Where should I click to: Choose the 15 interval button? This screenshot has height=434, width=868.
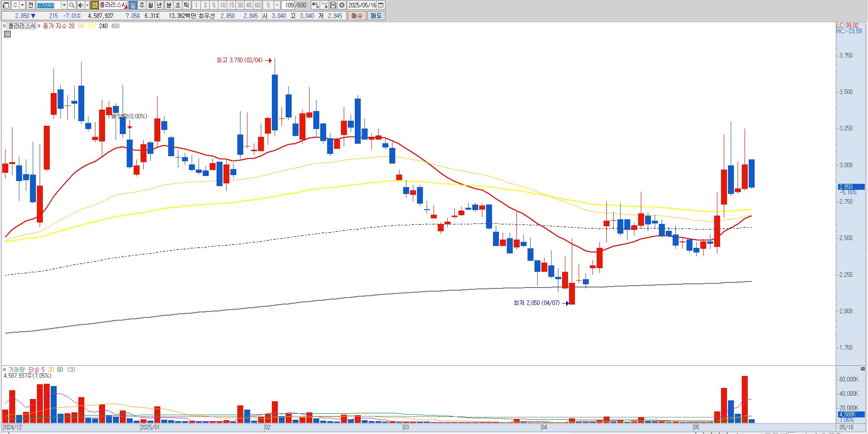tap(231, 5)
